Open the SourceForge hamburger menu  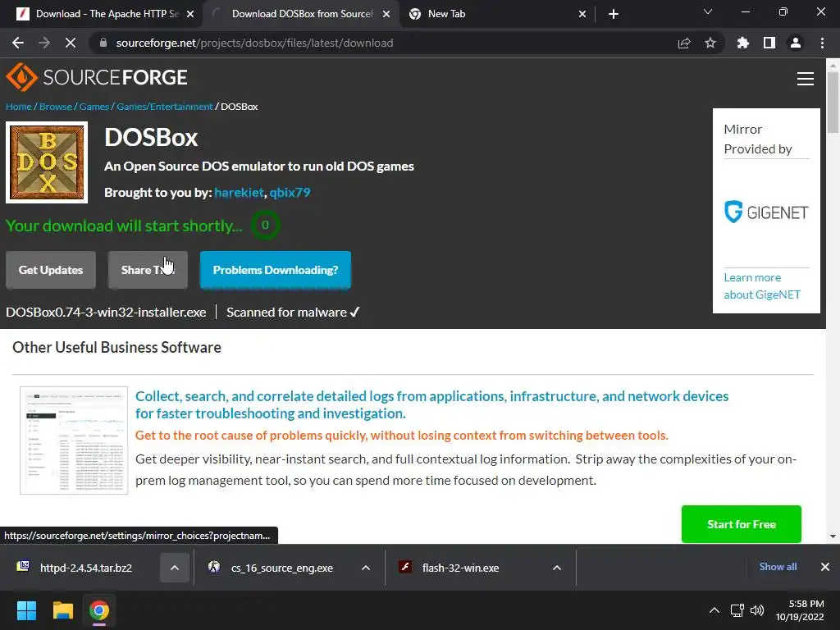(806, 79)
